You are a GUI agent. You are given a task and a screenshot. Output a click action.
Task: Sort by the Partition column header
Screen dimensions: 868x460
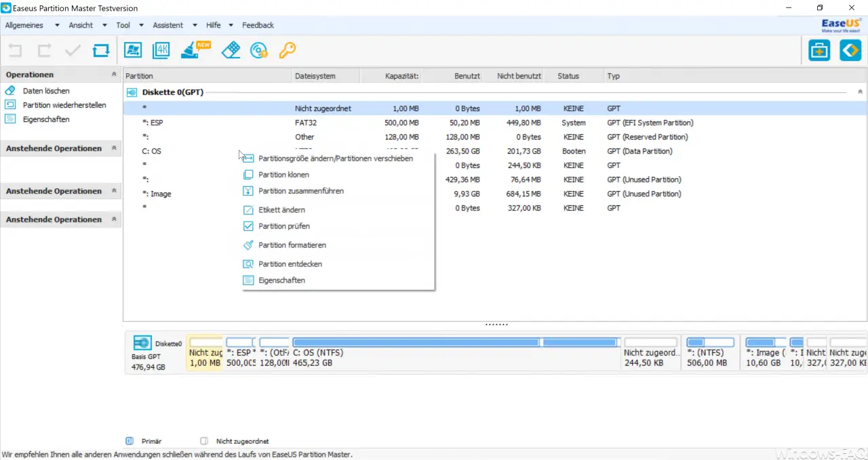(x=208, y=76)
